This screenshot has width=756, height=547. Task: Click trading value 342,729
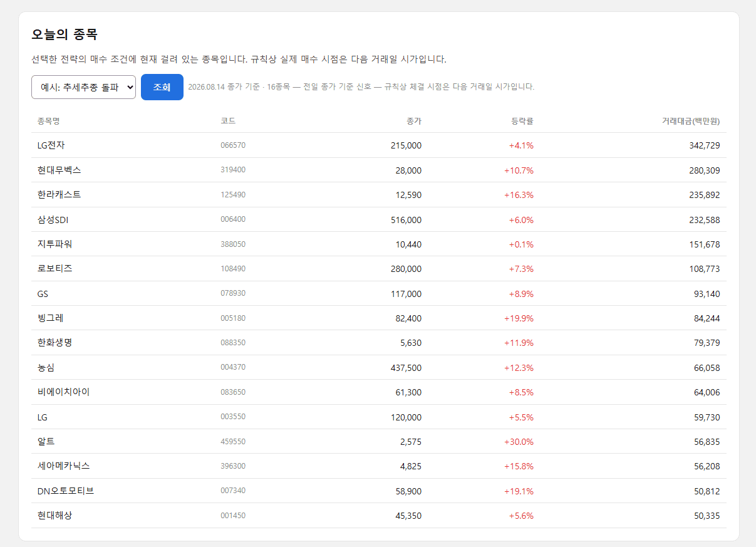(x=704, y=145)
